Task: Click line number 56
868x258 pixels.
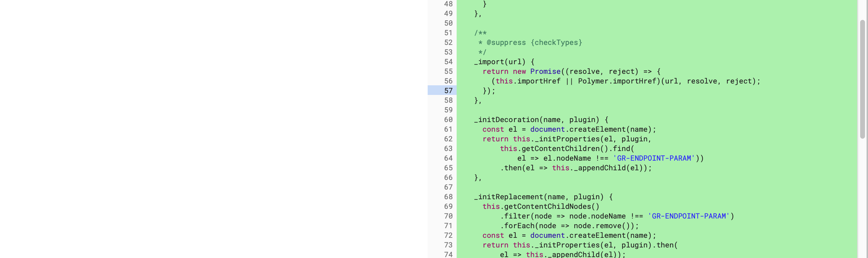Action: point(448,81)
